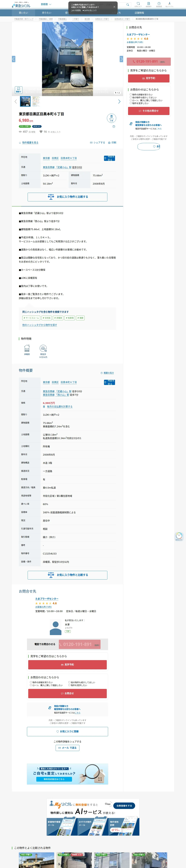Open the お気に入り icon in header

tap(138, 4)
